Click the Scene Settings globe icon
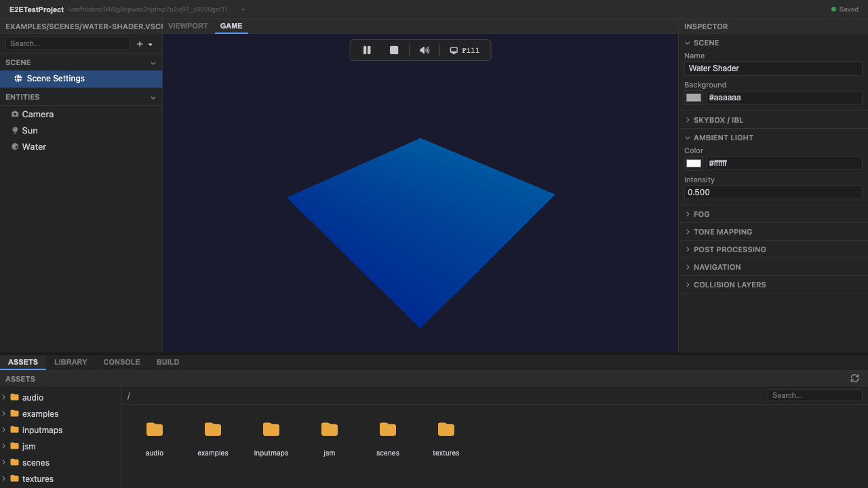Viewport: 868px width, 488px height. coord(18,79)
